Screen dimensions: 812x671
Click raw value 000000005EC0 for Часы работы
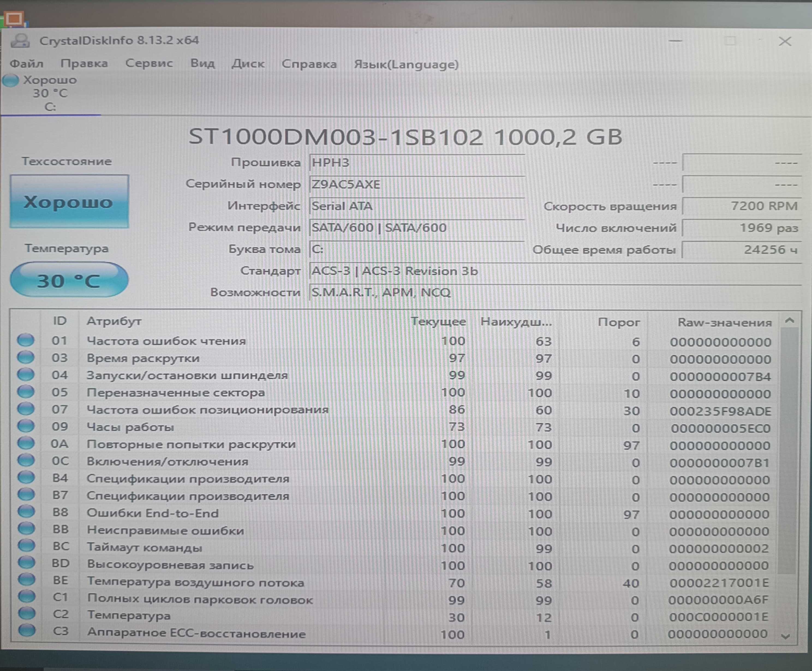(721, 428)
